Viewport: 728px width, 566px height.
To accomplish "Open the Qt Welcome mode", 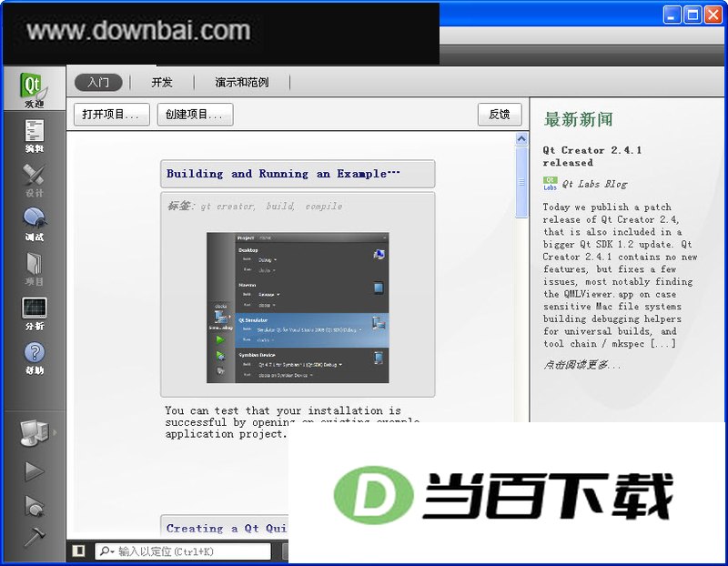I will click(34, 89).
